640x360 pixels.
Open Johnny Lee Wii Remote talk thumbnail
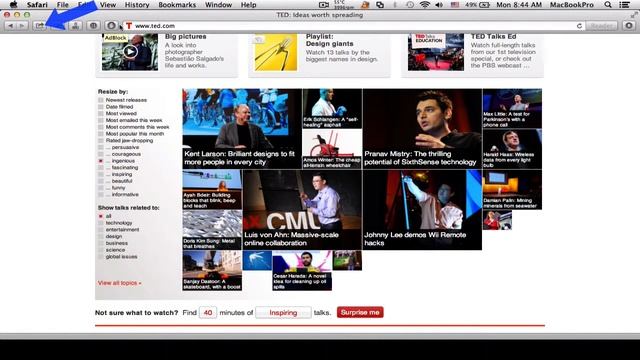click(x=422, y=210)
